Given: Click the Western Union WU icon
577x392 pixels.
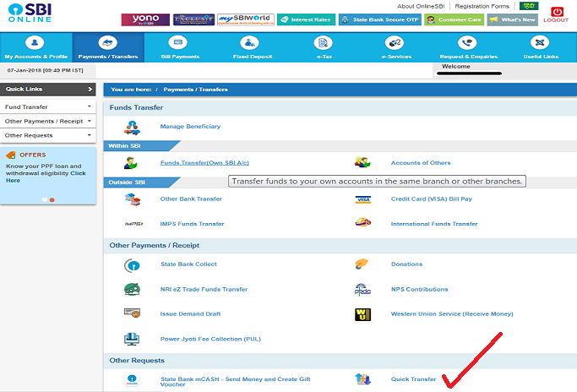Looking at the screenshot, I should coord(362,315).
